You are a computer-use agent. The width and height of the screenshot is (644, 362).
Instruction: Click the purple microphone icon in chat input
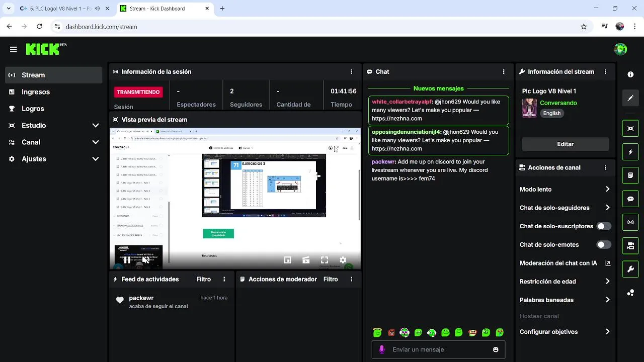pyautogui.click(x=382, y=349)
